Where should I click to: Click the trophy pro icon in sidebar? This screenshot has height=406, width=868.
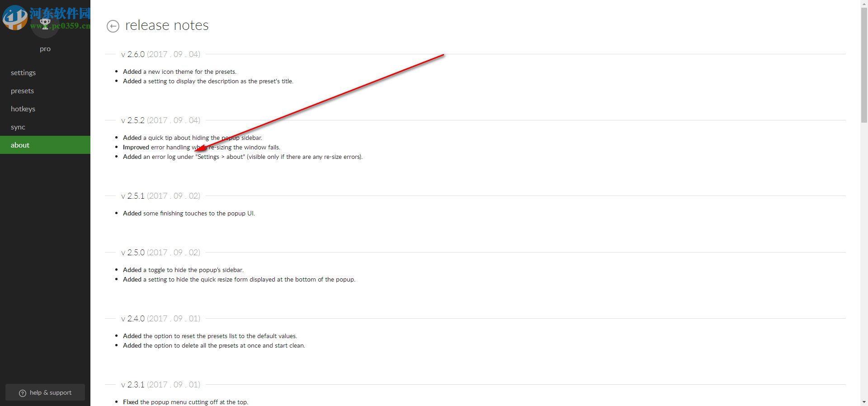click(x=45, y=24)
